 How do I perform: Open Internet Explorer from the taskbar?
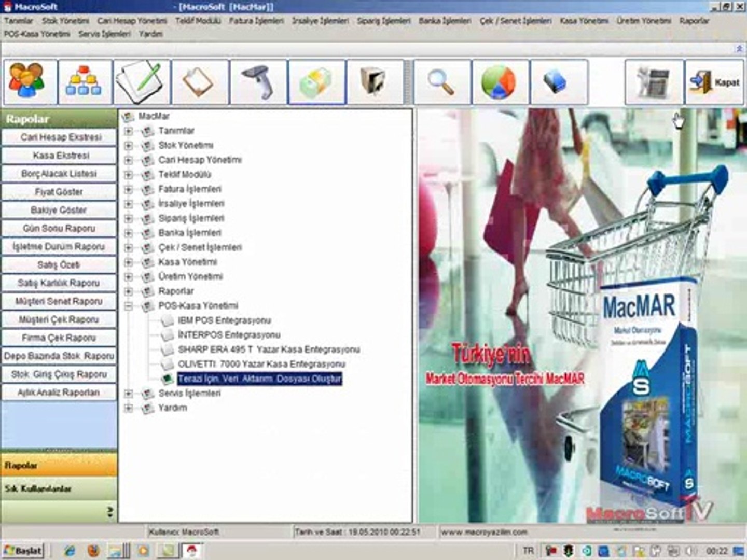[x=70, y=551]
